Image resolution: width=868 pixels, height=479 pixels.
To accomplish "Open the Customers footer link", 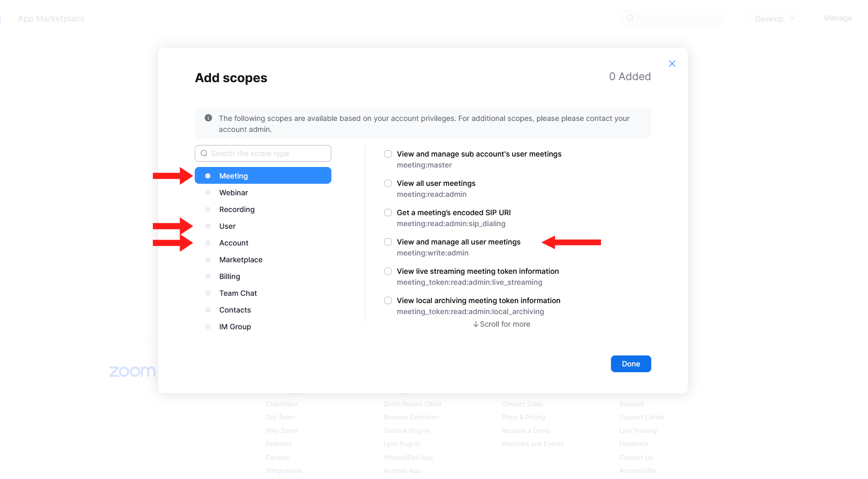I will coord(282,404).
